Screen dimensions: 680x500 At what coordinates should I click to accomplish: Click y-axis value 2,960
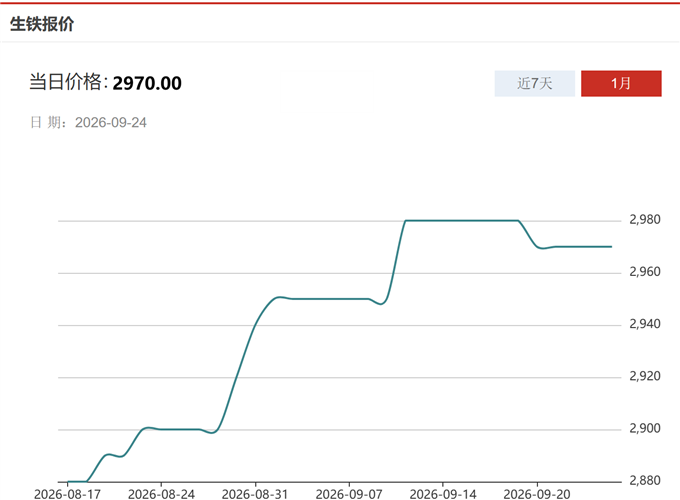(645, 272)
